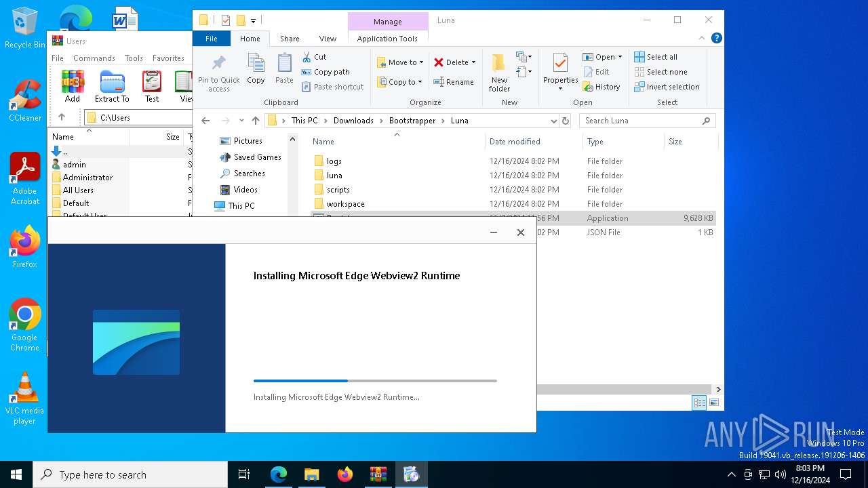Go back in Explorer navigation
This screenshot has width=868, height=488.
(206, 121)
